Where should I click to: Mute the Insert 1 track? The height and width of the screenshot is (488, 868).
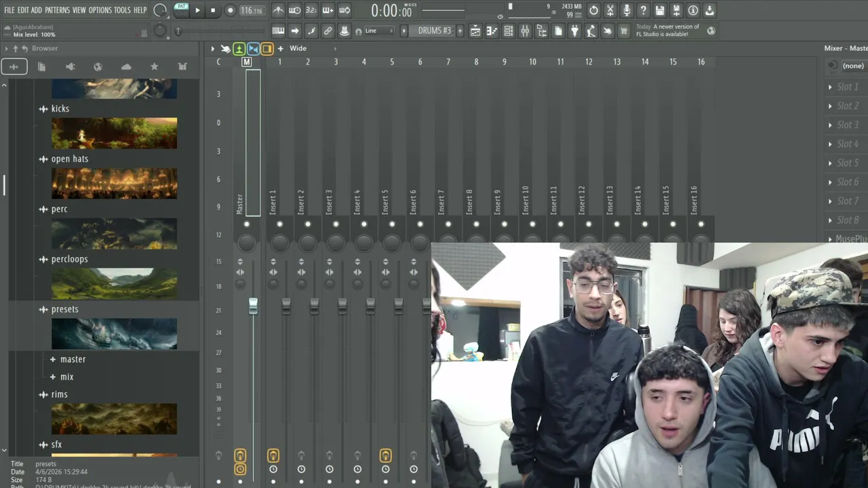tap(279, 224)
